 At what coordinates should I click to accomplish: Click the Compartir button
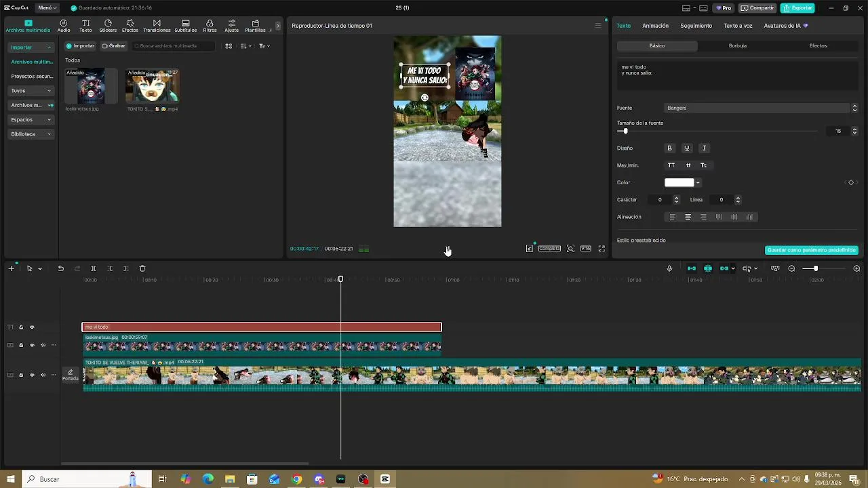(758, 8)
